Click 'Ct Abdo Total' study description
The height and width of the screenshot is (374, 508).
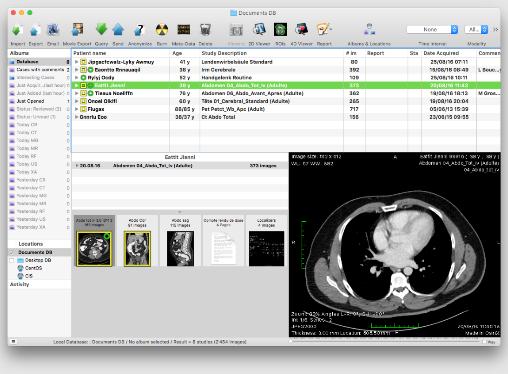point(218,117)
